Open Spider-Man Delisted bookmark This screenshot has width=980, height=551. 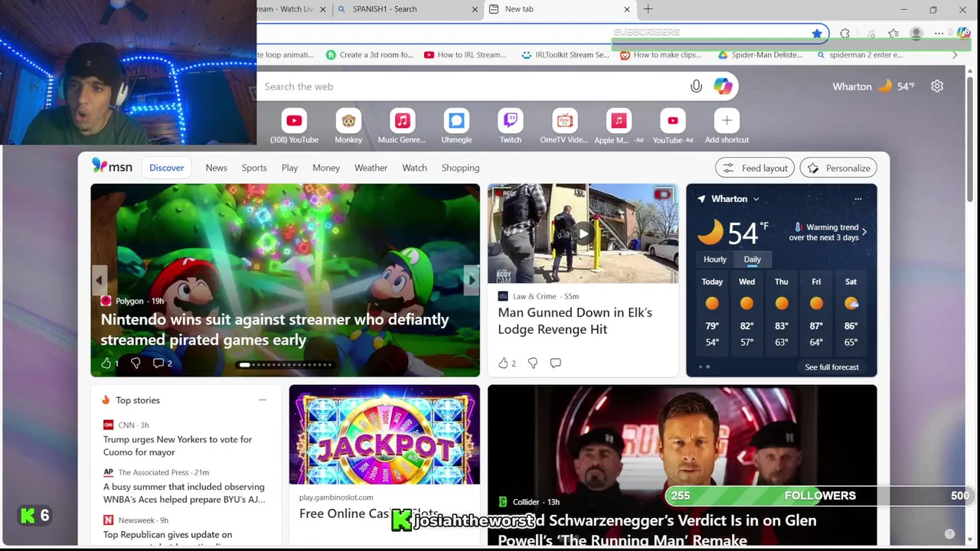(x=759, y=55)
